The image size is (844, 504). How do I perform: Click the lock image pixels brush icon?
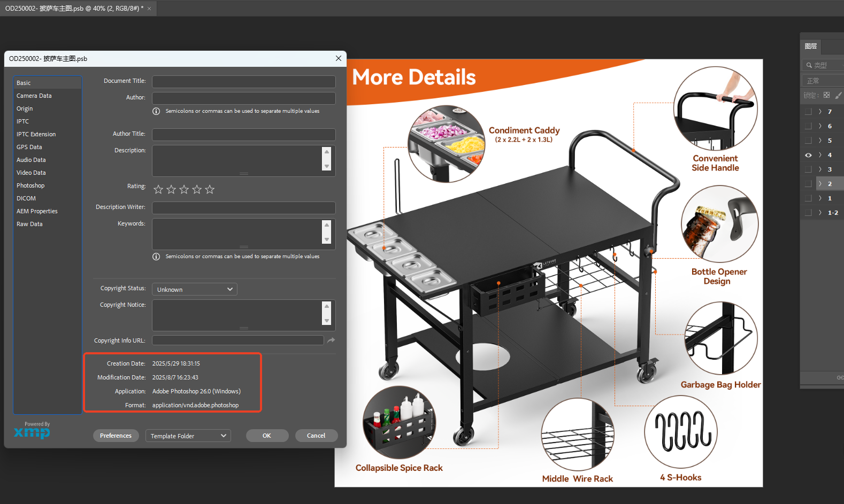tap(838, 95)
